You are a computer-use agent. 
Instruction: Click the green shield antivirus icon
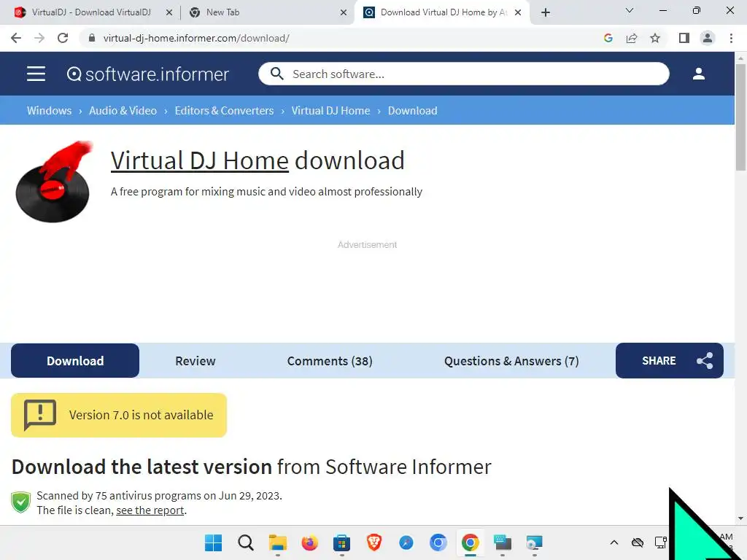click(21, 502)
